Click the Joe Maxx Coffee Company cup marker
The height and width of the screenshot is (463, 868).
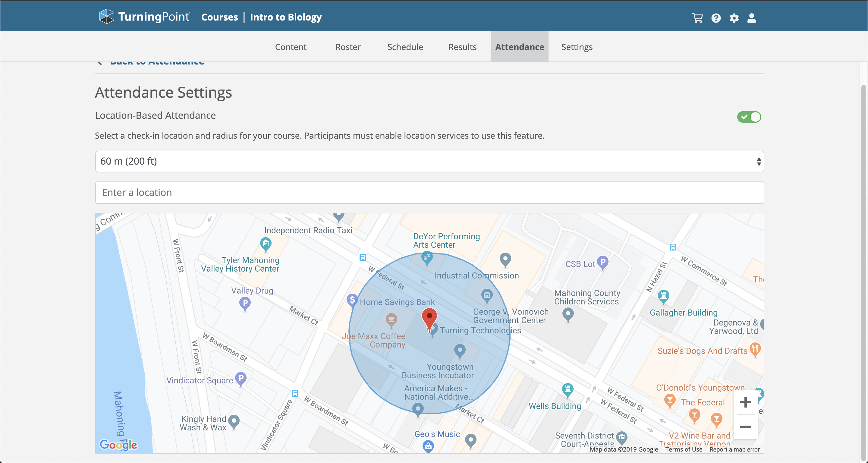(391, 320)
